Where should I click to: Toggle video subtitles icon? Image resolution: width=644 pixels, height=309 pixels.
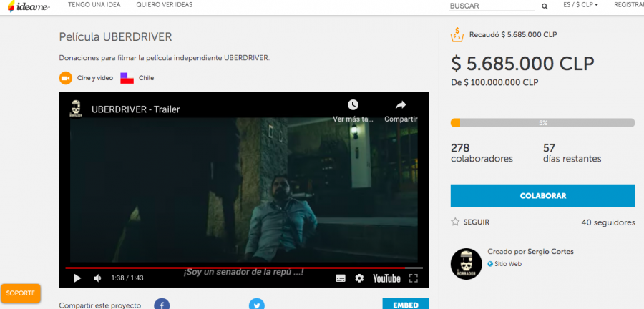point(341,278)
